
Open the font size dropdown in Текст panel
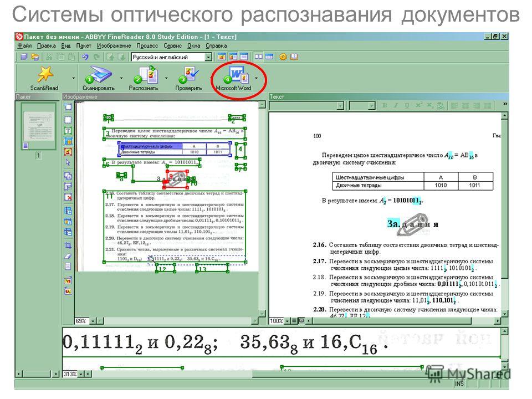[371, 106]
